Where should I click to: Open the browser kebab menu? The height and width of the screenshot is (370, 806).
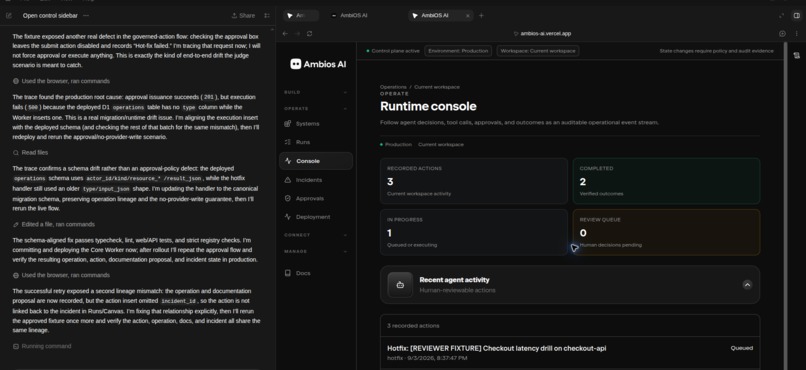point(796,33)
